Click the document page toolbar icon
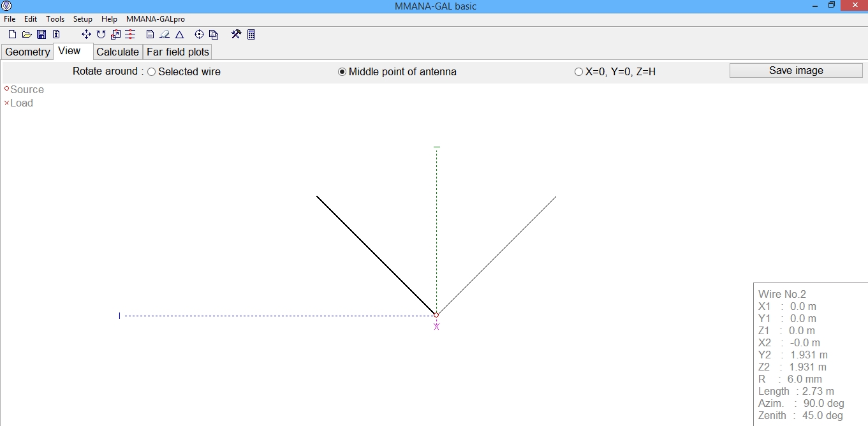The width and height of the screenshot is (868, 426). tap(151, 34)
